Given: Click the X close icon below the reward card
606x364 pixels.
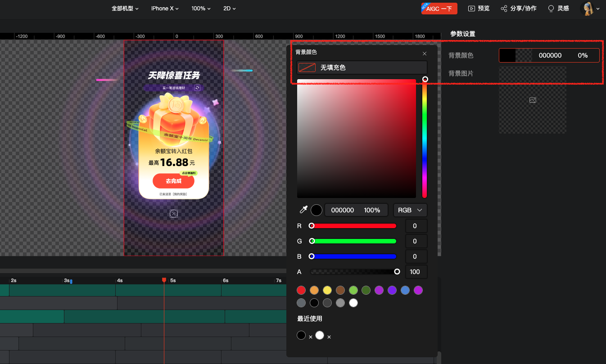Looking at the screenshot, I should pyautogui.click(x=174, y=214).
